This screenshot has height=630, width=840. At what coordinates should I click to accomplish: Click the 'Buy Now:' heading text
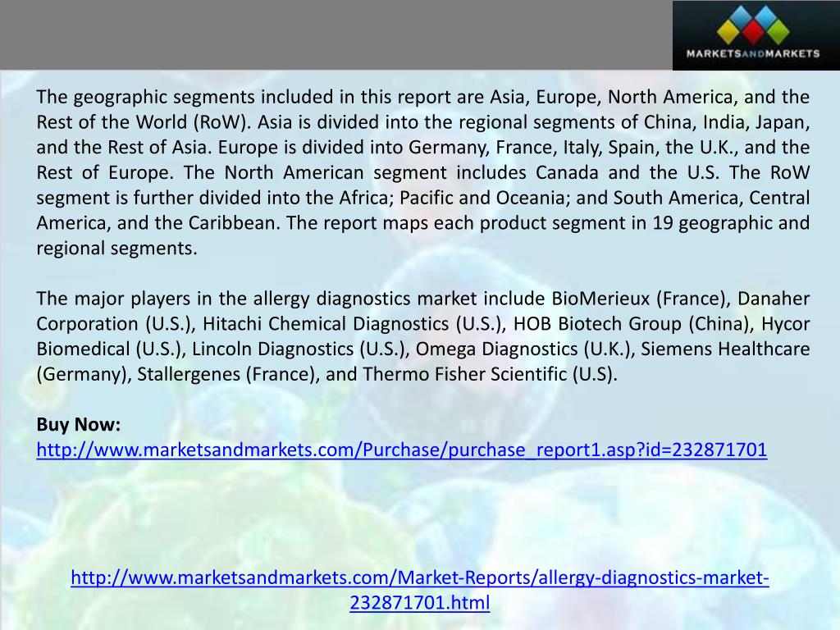79,424
